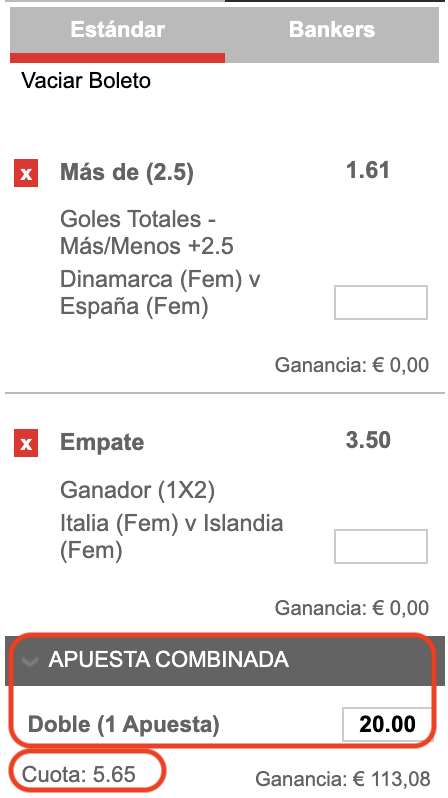The width and height of the screenshot is (448, 798).
Task: Click the Ganancia € 113,08 total
Action: coord(343,779)
